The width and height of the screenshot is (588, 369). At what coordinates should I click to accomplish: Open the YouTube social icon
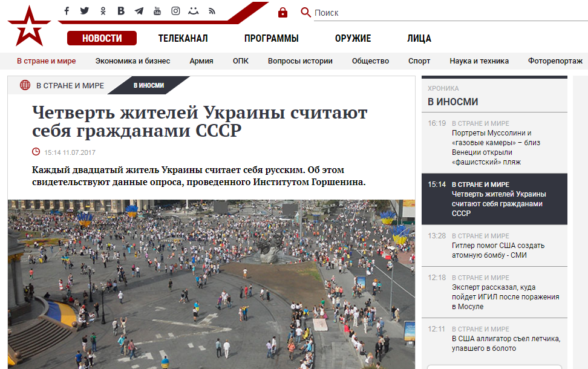157,11
